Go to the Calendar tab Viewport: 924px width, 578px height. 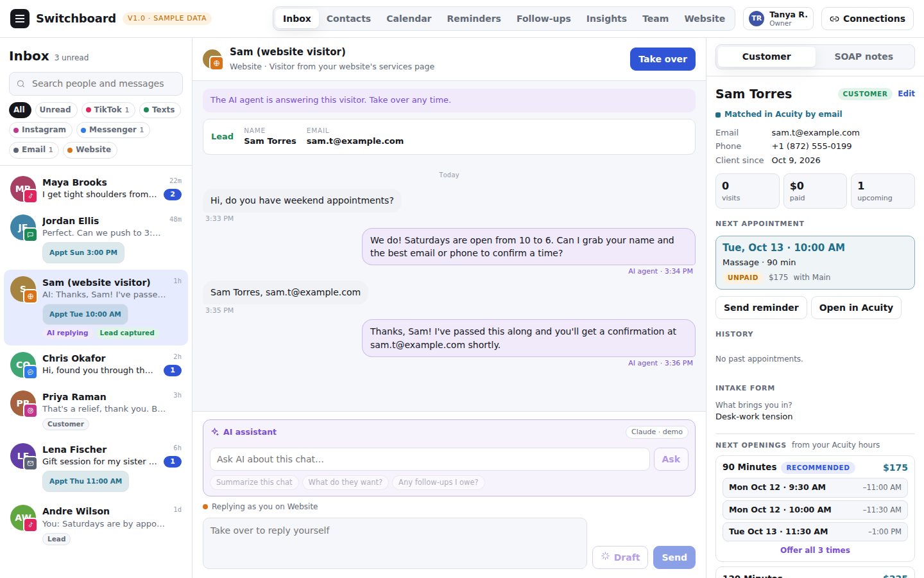[409, 19]
